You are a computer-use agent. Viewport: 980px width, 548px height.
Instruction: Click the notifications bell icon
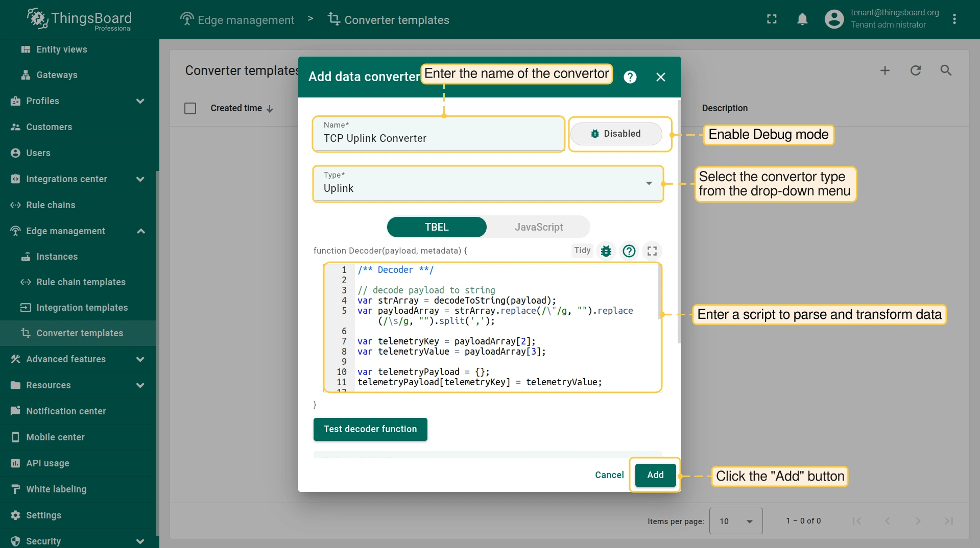click(802, 19)
